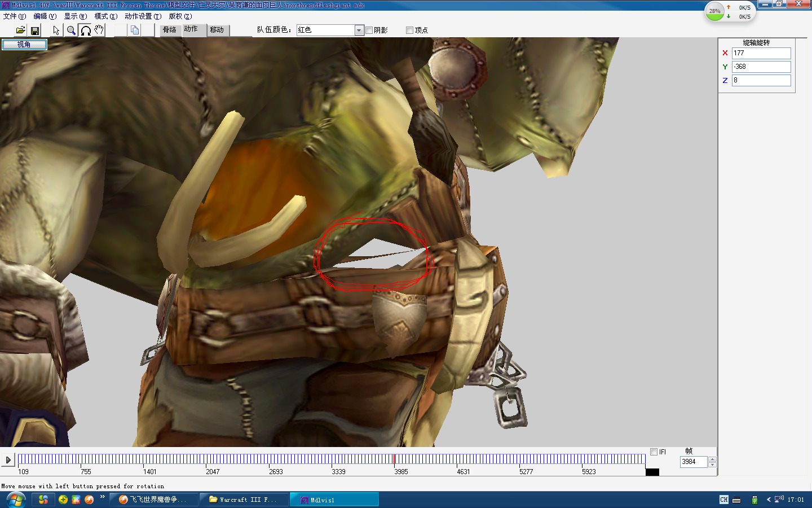Click the Y axis rotation field
Screen dimensions: 812x508
click(x=761, y=67)
